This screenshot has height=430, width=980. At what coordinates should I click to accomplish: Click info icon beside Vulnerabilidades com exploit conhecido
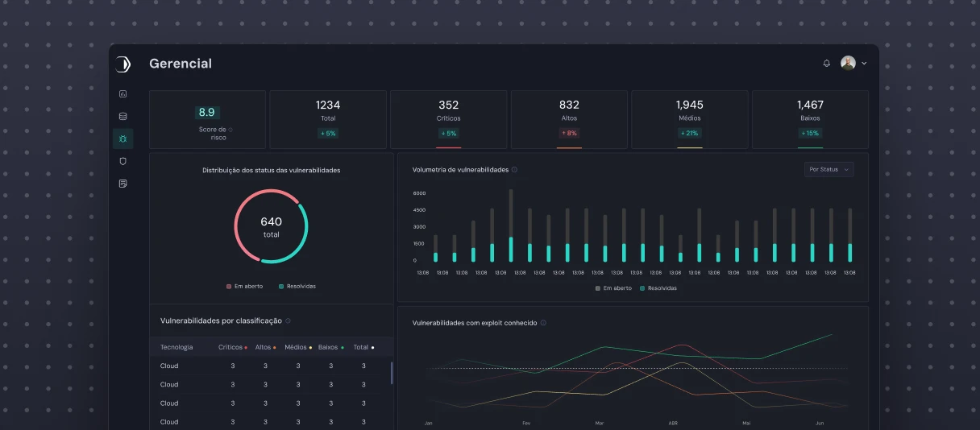[543, 323]
